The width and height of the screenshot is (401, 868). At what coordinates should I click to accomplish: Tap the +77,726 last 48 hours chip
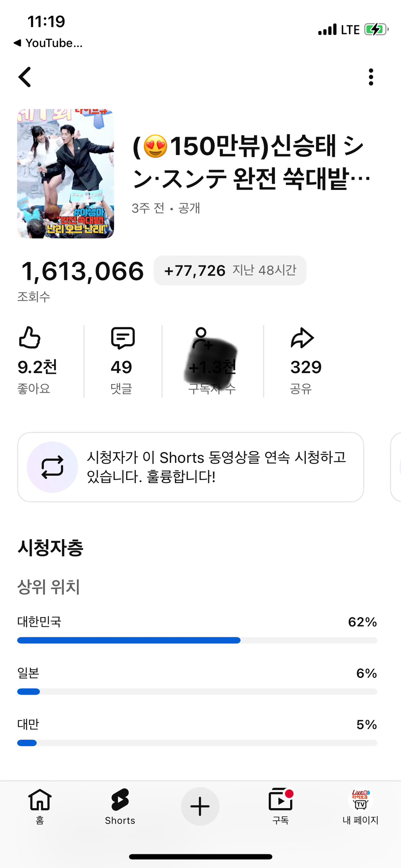[x=230, y=271]
